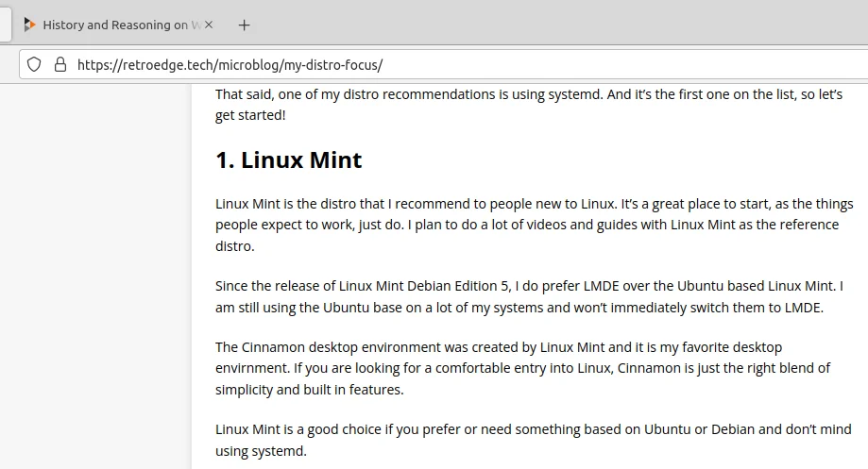Click the last paragraph 'Linux Mint is a good choice'

pos(533,441)
